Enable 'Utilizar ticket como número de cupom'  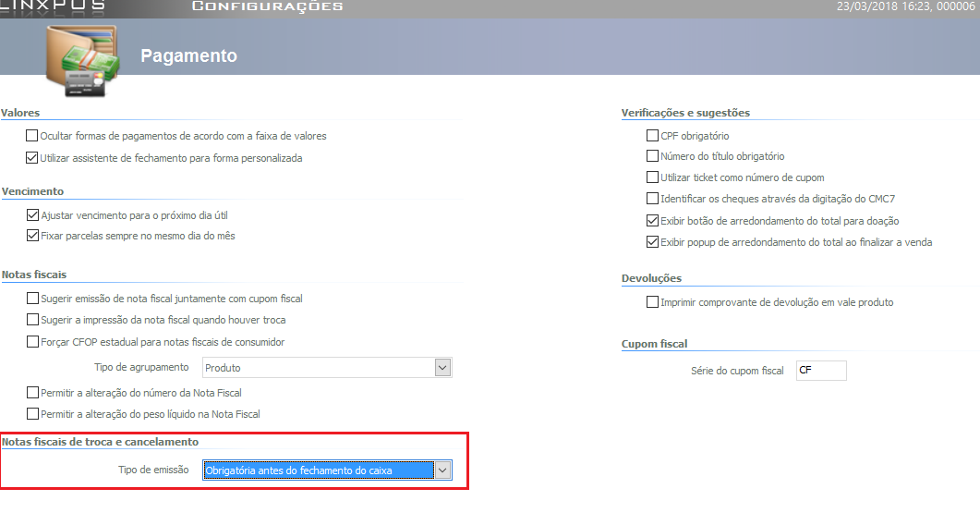pyautogui.click(x=653, y=177)
